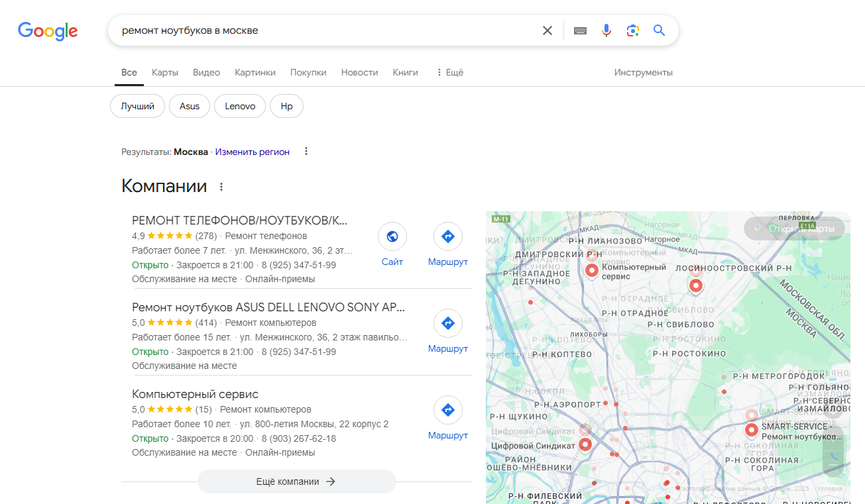Click SMART-SERVICE map pin

tap(751, 430)
